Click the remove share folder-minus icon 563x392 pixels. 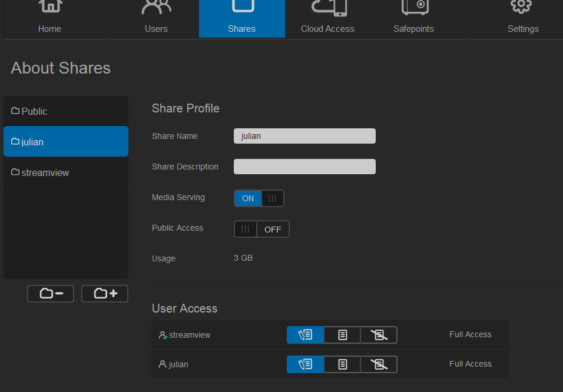coord(51,294)
